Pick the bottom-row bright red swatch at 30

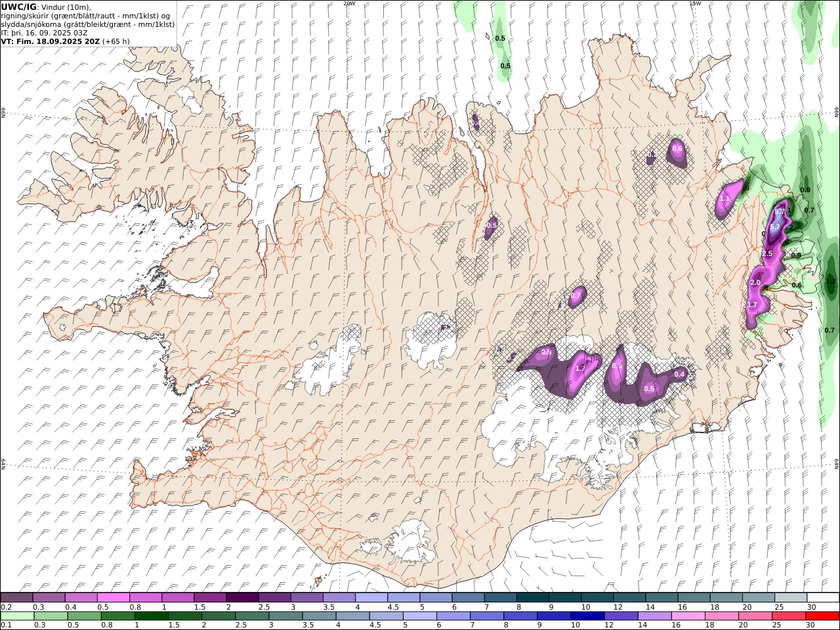click(822, 616)
